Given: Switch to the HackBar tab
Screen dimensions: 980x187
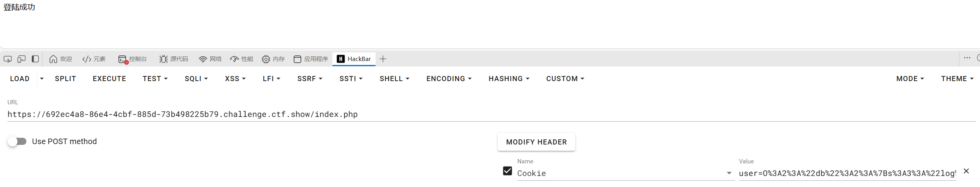Looking at the screenshot, I should click(354, 59).
